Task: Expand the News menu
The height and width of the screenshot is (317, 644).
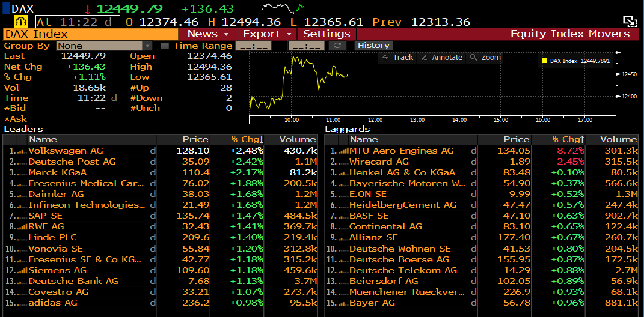Action: point(208,34)
